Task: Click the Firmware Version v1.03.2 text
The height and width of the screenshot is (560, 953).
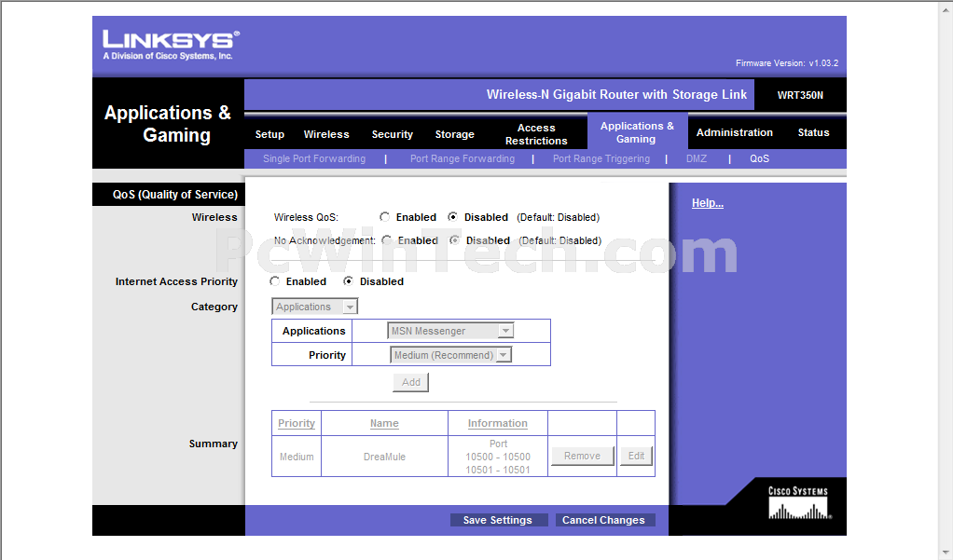Action: pyautogui.click(x=787, y=63)
